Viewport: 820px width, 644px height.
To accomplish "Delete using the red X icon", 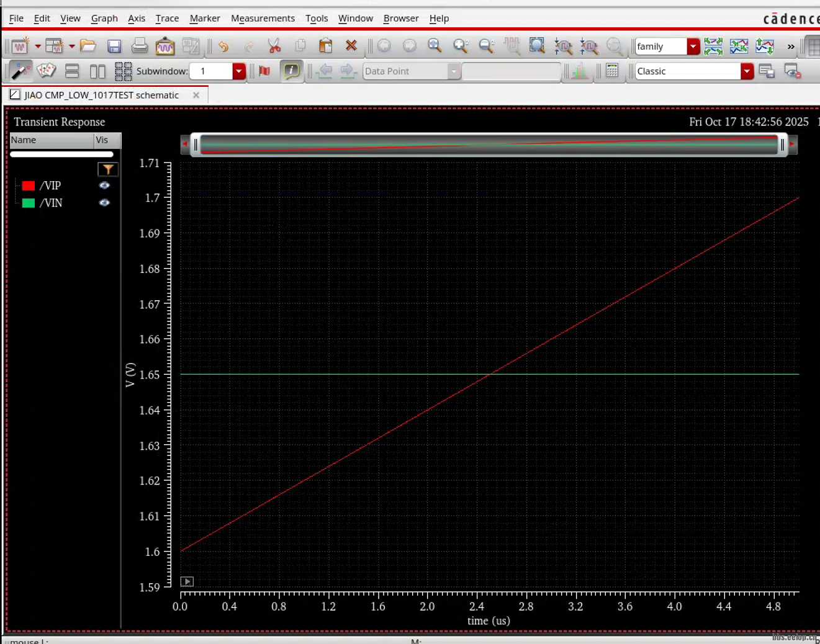I will coord(351,46).
